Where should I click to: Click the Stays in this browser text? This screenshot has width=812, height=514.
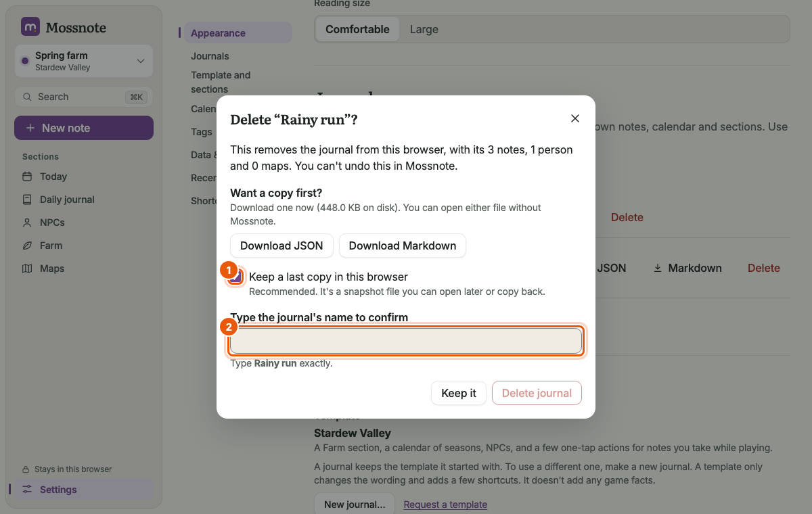pyautogui.click(x=73, y=469)
